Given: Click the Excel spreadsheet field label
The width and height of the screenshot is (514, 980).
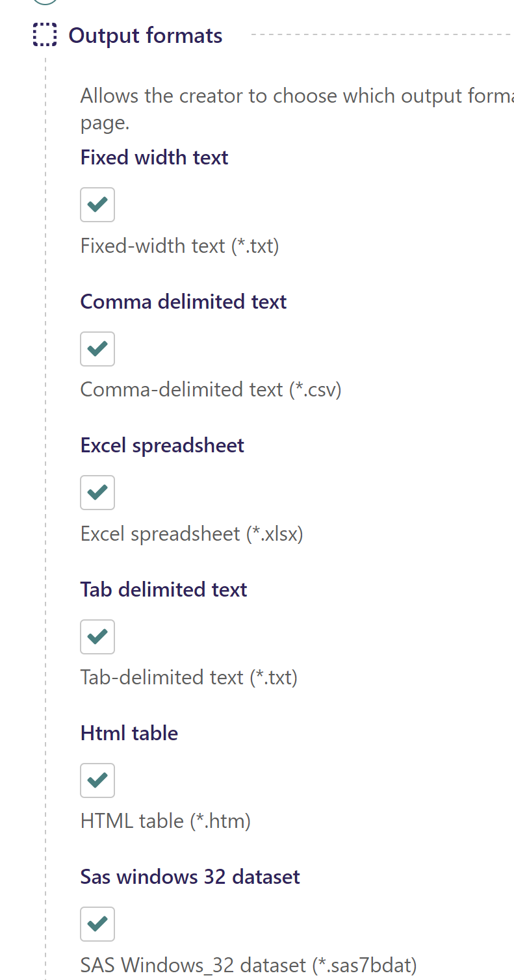Looking at the screenshot, I should click(x=162, y=445).
